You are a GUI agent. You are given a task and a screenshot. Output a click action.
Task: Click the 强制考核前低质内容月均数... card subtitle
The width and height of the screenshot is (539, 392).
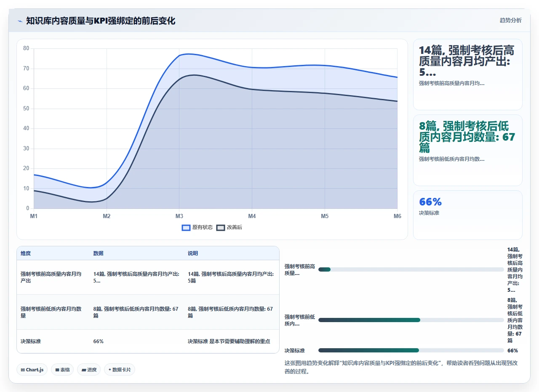pyautogui.click(x=451, y=159)
